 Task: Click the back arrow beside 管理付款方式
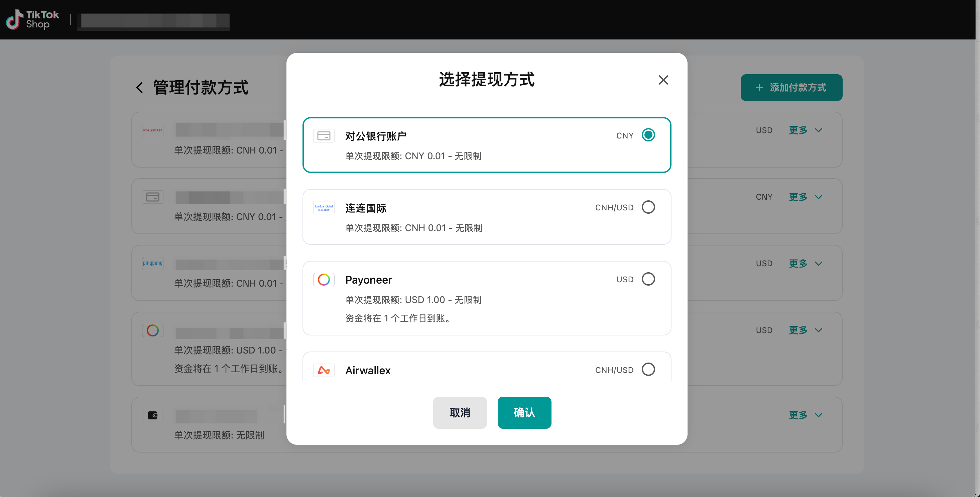(x=140, y=88)
